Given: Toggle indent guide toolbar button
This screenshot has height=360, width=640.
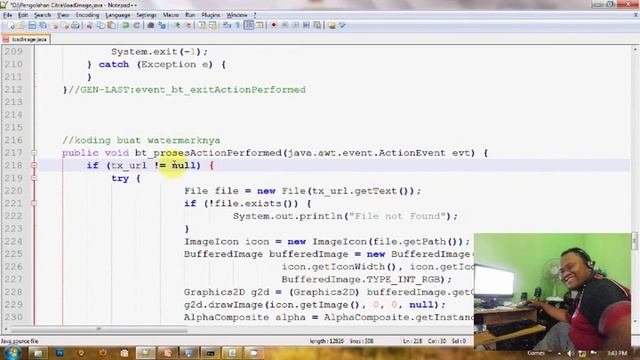Looking at the screenshot, I should 249,25.
